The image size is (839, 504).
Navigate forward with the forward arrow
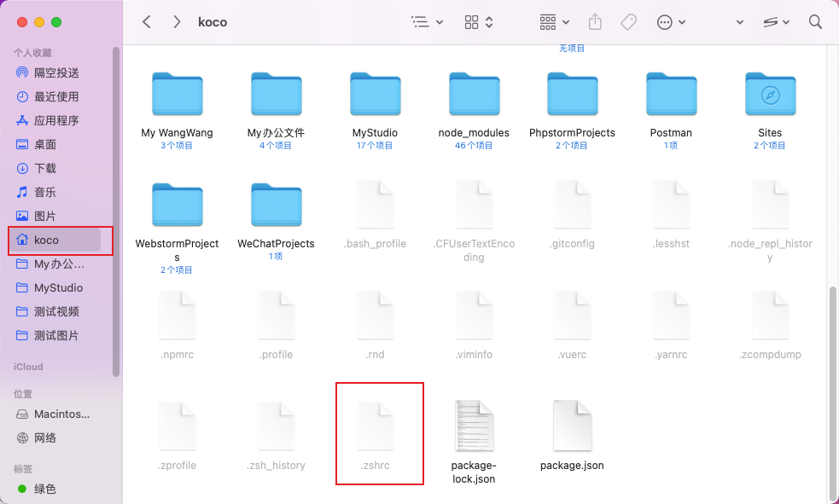176,21
